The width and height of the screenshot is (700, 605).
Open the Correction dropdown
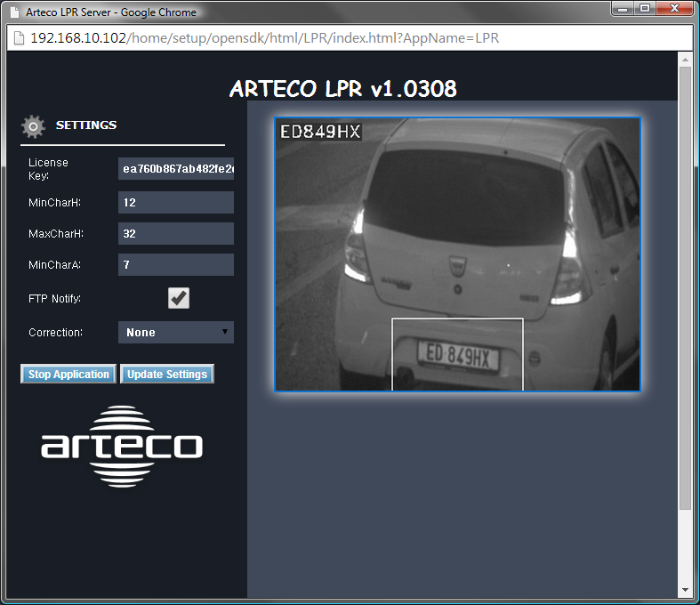point(176,332)
